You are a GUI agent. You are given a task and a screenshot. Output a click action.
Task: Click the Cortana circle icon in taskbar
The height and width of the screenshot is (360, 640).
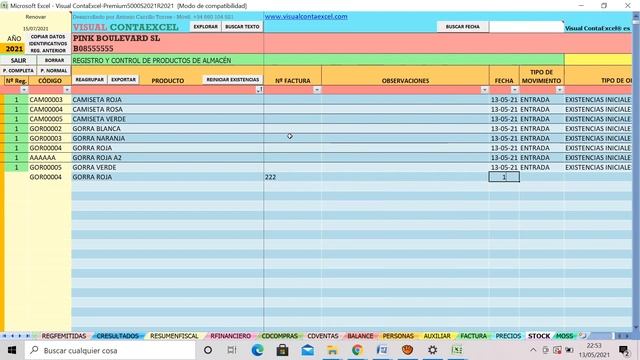[208, 350]
